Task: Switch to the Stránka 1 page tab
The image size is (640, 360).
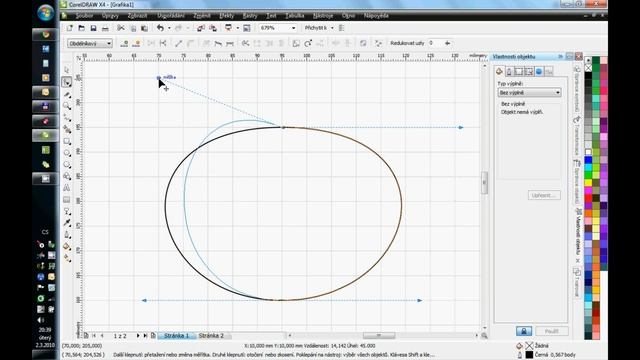Action: (176, 336)
